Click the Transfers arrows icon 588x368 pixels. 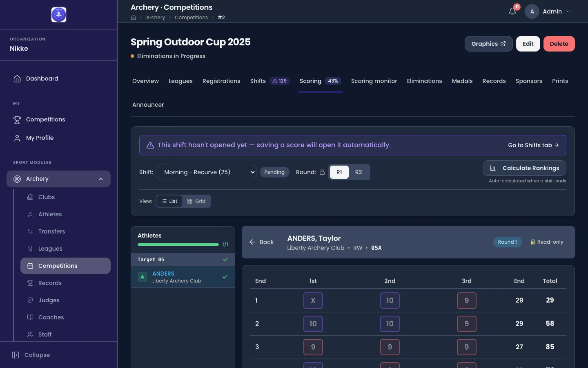(30, 231)
